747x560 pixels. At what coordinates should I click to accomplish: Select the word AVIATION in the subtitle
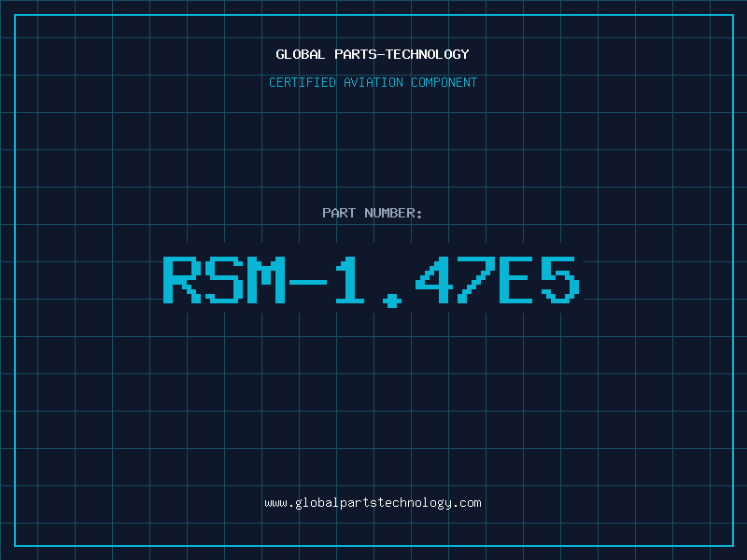point(373,82)
